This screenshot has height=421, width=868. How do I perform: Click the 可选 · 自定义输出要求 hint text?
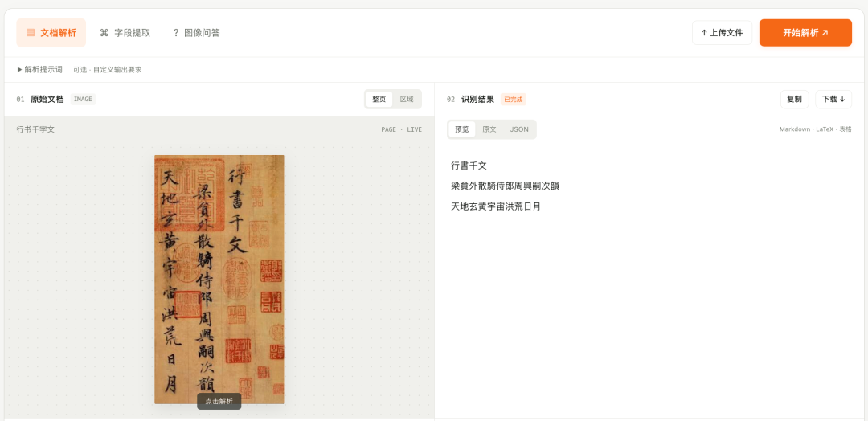point(108,70)
